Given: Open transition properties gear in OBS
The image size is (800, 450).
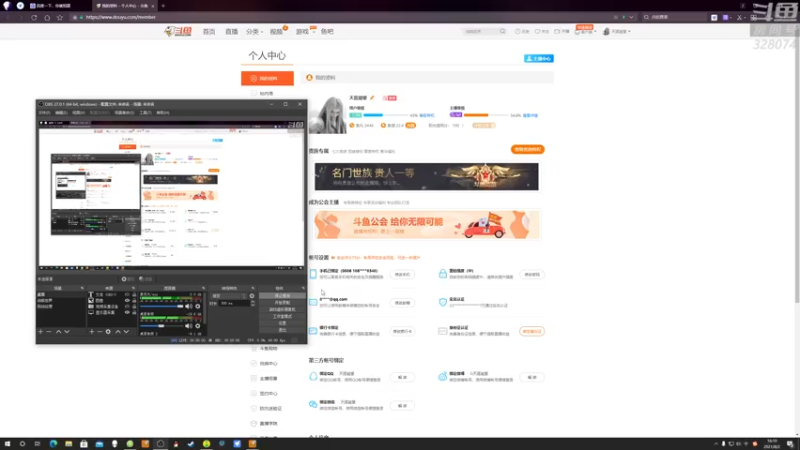Looking at the screenshot, I should pyautogui.click(x=252, y=296).
